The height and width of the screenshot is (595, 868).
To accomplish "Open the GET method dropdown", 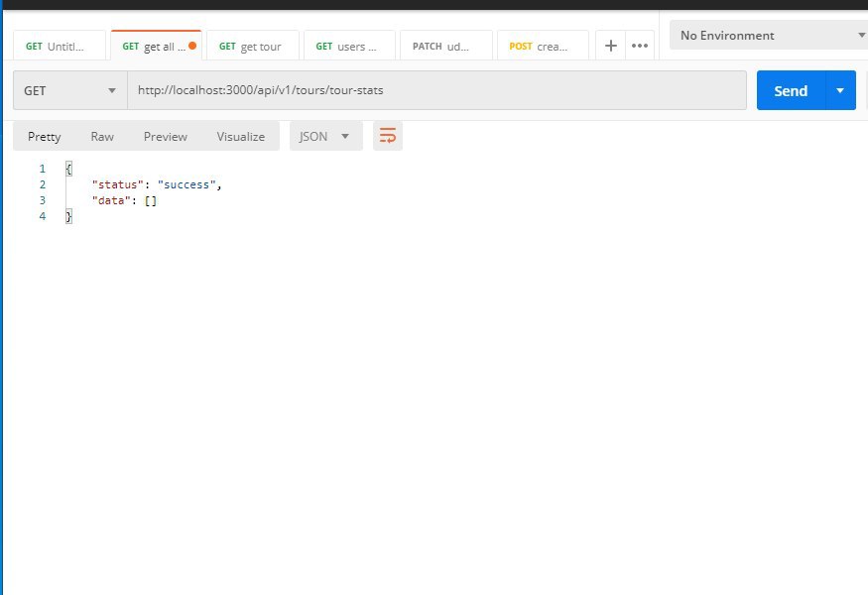I will point(70,90).
